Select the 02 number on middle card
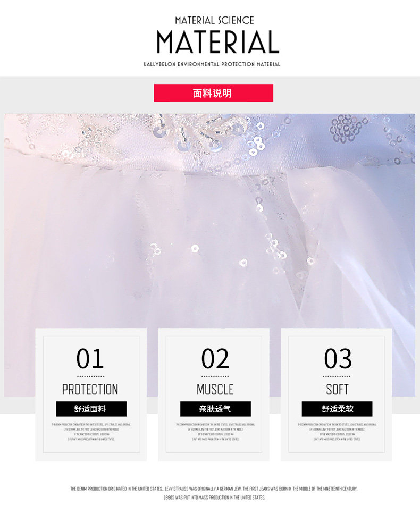 215,358
